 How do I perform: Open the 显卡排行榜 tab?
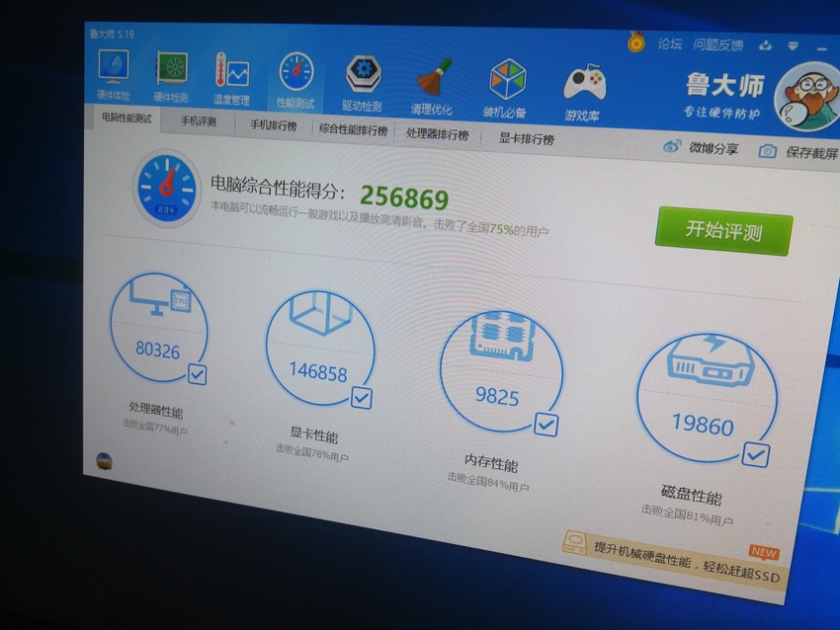[x=527, y=138]
